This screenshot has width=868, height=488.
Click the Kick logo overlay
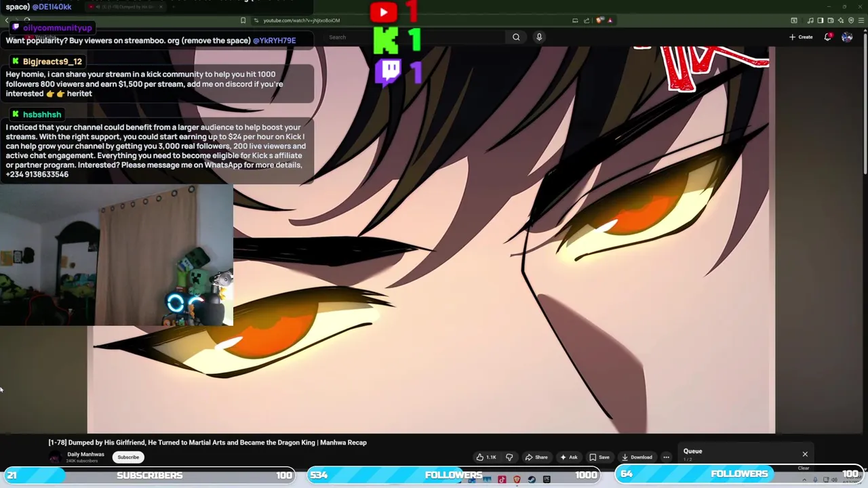pos(387,41)
